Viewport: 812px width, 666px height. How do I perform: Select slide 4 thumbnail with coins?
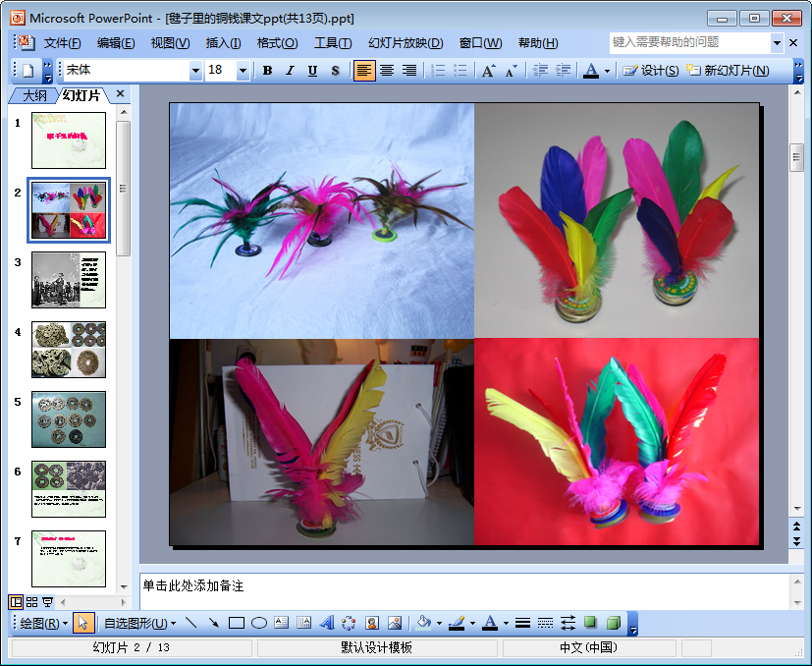(x=68, y=350)
